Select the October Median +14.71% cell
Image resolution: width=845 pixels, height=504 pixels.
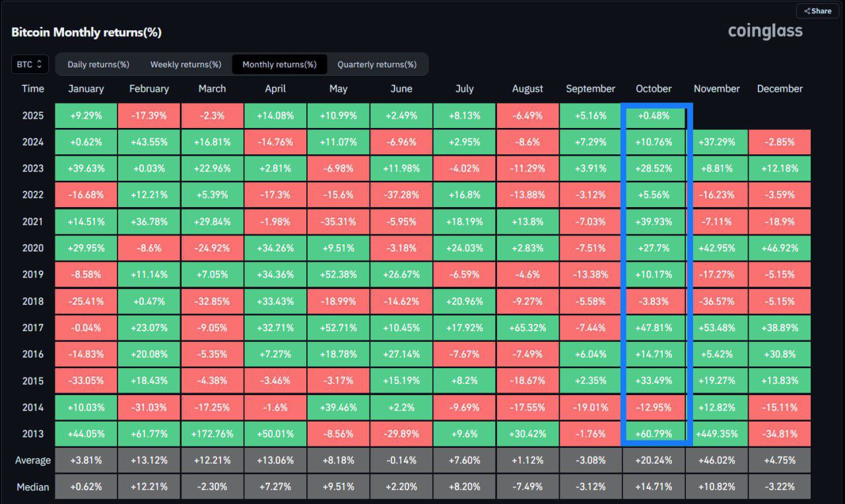click(x=654, y=487)
